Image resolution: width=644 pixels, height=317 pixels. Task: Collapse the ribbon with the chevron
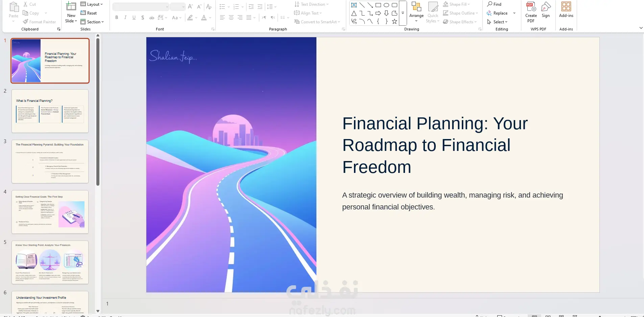[x=641, y=28]
